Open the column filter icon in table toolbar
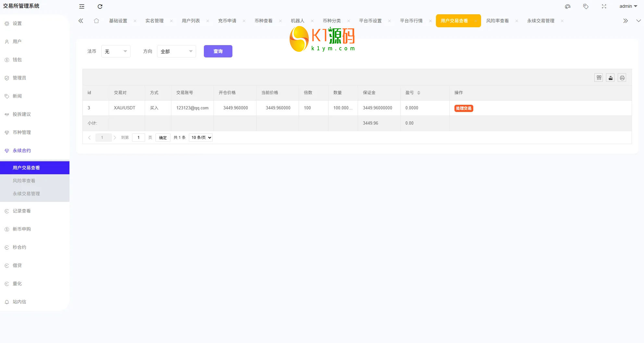This screenshot has height=343, width=644. [599, 78]
